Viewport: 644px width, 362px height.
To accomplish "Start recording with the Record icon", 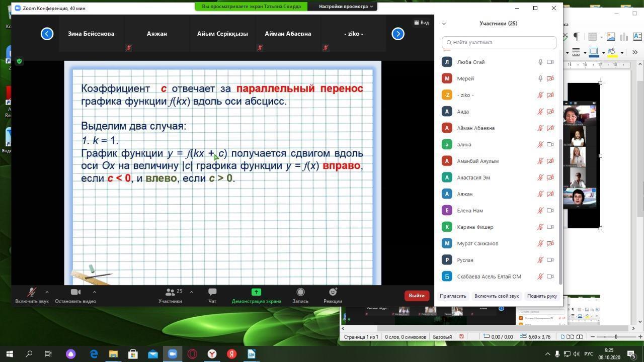I will [x=300, y=292].
